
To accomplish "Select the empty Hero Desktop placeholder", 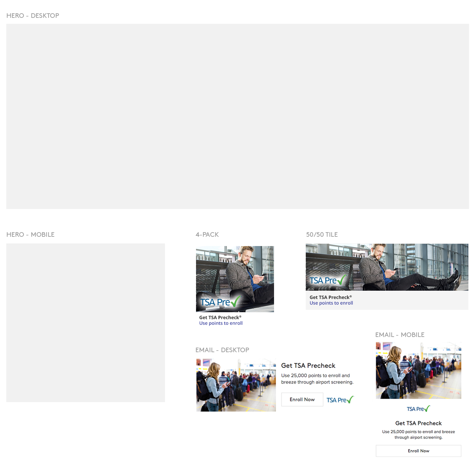I will (237, 116).
